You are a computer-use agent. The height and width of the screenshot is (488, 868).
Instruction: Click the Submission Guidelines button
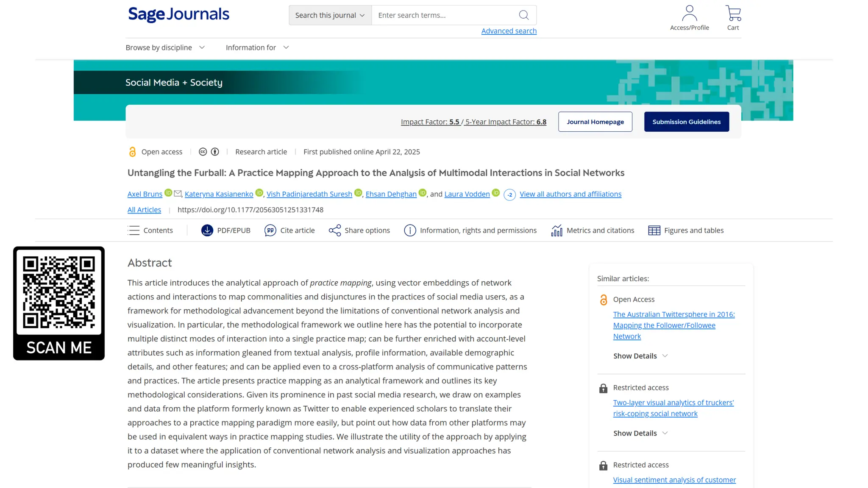(686, 122)
